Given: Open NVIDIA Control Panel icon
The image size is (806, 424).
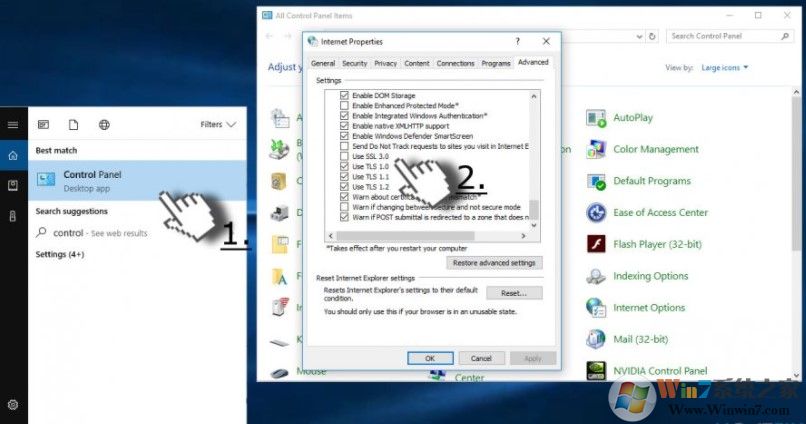Looking at the screenshot, I should (596, 370).
